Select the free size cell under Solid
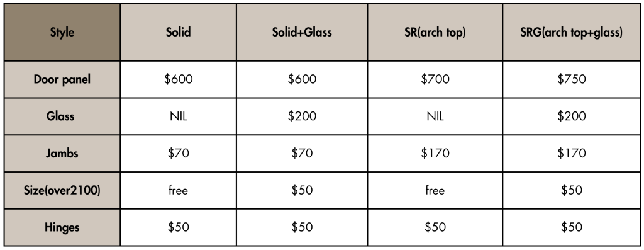This screenshot has height=250, width=644. (x=178, y=190)
